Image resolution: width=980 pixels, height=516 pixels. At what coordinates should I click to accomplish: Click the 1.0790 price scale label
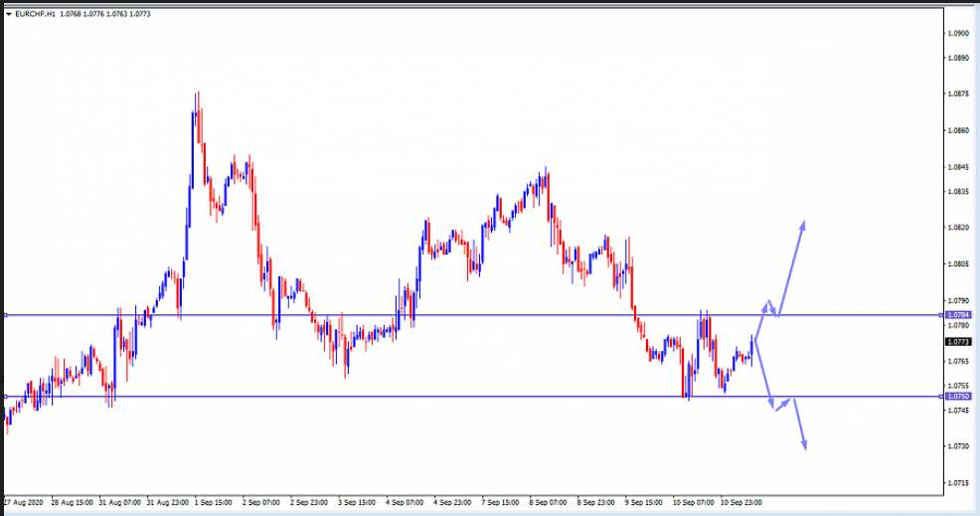pos(959,301)
